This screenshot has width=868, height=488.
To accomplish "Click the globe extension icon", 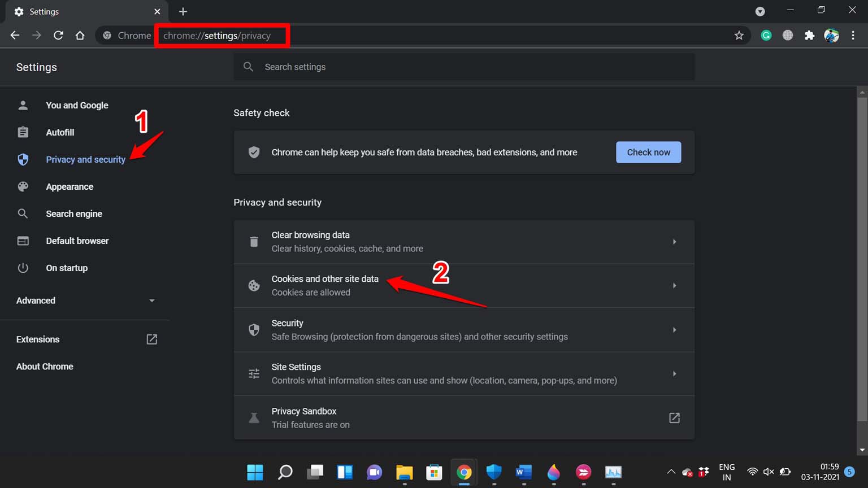I will (787, 35).
